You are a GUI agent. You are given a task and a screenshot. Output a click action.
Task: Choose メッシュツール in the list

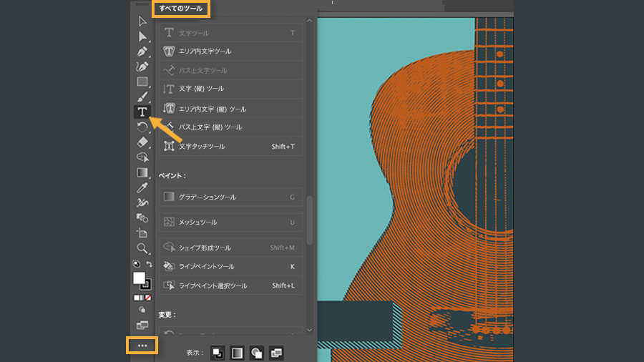coord(231,222)
